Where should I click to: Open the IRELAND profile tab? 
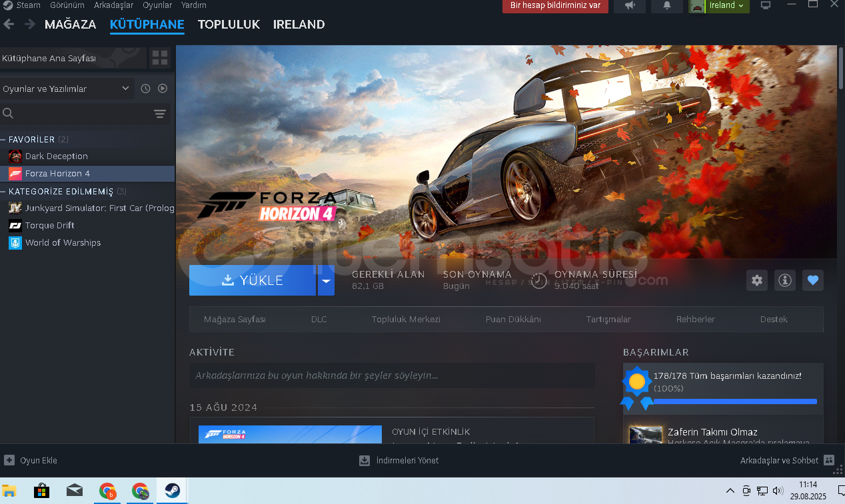click(299, 24)
